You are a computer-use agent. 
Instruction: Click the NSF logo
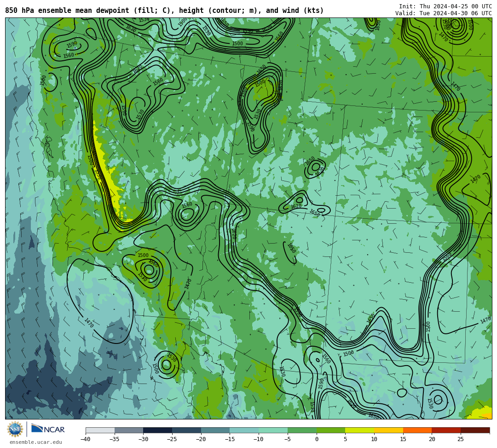click(15, 429)
